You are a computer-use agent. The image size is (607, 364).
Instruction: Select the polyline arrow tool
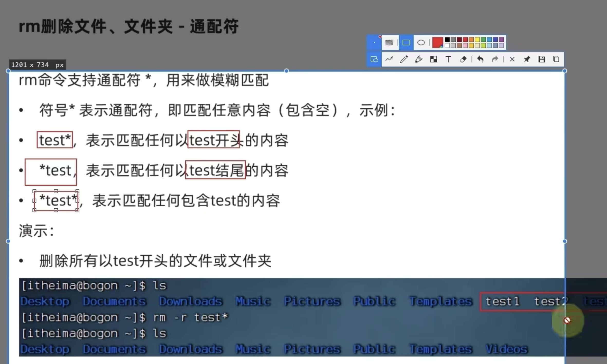[x=389, y=59]
